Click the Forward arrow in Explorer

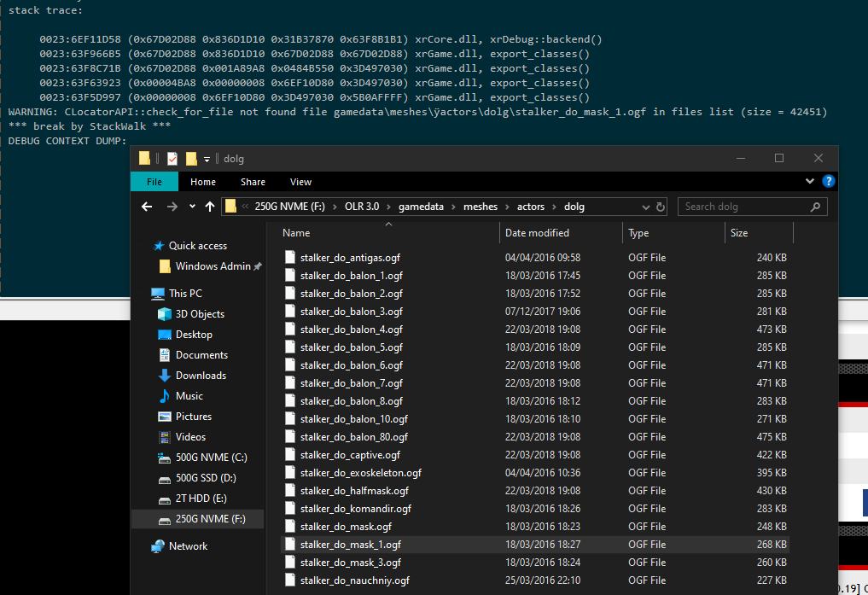click(172, 207)
